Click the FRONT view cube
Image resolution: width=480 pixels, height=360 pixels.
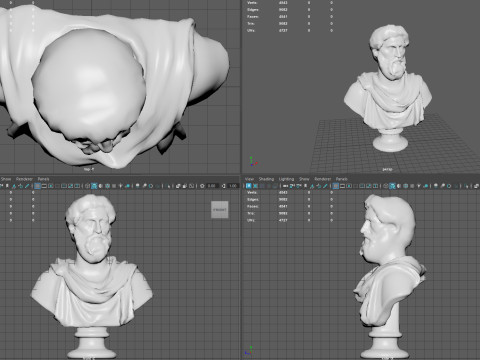click(x=220, y=210)
